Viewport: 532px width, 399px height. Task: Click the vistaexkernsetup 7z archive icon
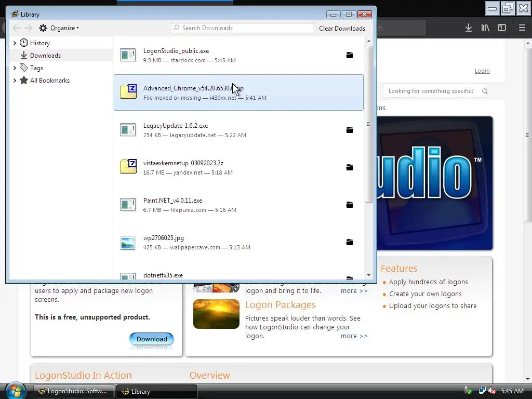[128, 167]
